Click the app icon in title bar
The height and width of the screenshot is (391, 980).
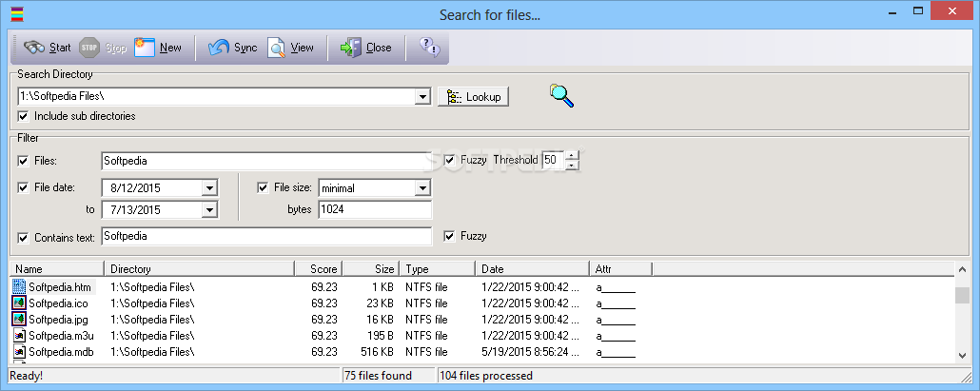(18, 13)
